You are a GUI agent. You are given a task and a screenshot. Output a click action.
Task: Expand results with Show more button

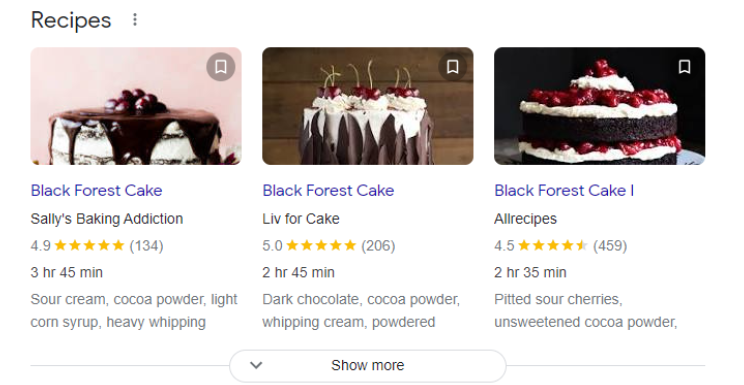[x=368, y=366]
